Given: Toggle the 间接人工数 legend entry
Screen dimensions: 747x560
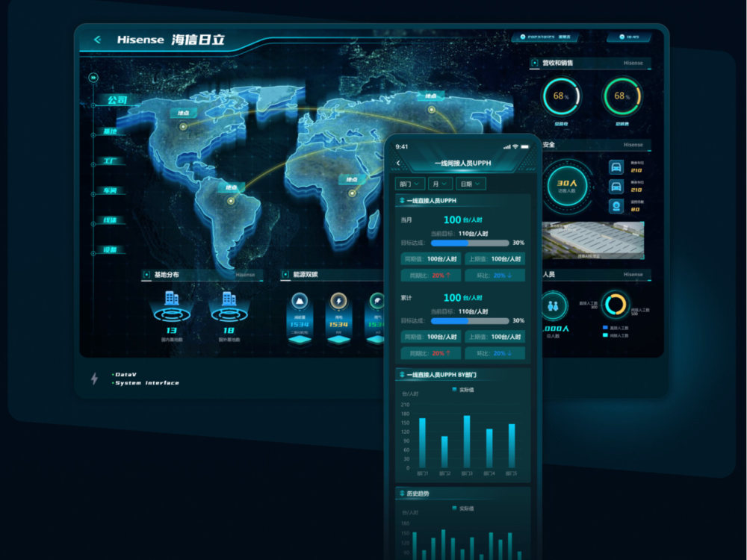Looking at the screenshot, I should click(x=616, y=336).
